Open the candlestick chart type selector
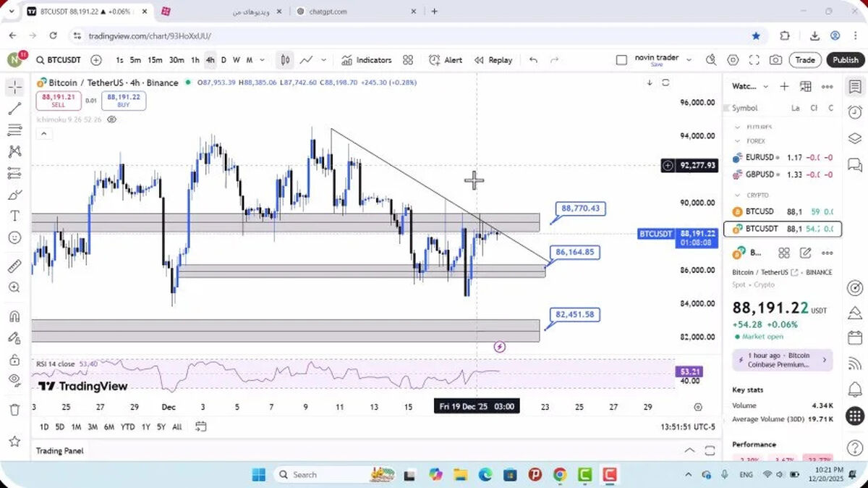 pos(285,60)
